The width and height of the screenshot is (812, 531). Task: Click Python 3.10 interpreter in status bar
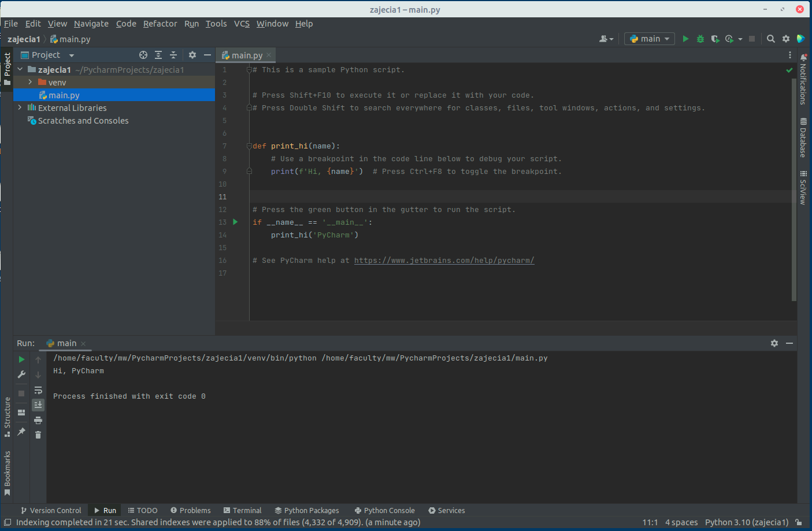747,522
